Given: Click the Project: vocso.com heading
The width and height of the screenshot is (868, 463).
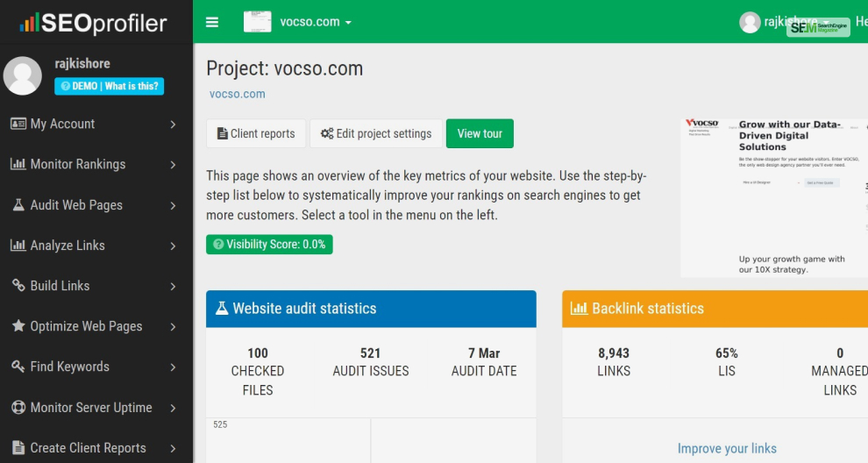Looking at the screenshot, I should [x=285, y=68].
